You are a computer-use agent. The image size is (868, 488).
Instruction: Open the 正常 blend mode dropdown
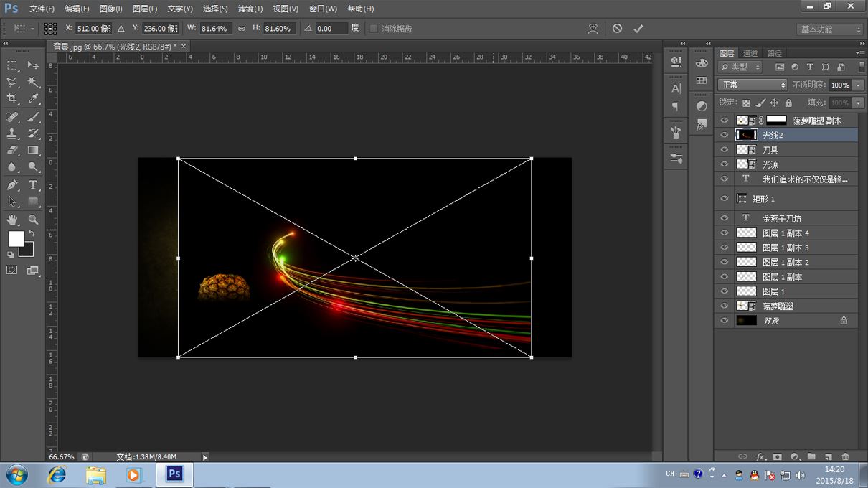[752, 85]
